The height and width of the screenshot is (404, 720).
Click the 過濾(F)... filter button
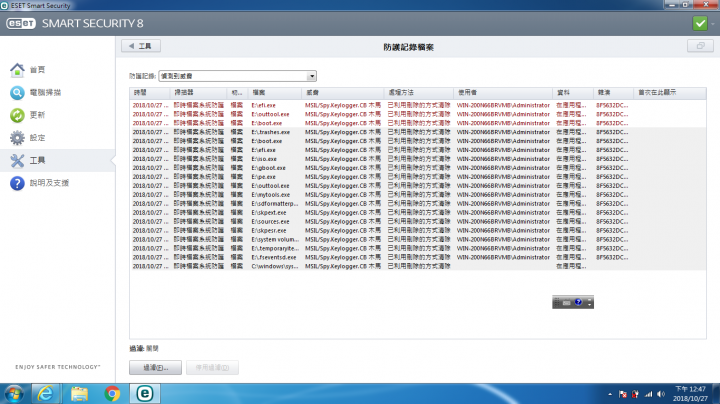[x=155, y=368]
